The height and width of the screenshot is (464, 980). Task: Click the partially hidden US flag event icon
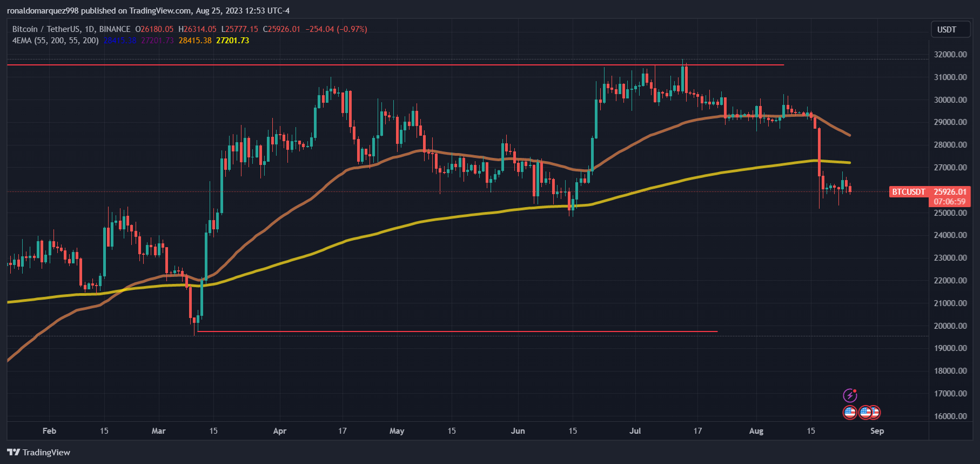pos(876,413)
